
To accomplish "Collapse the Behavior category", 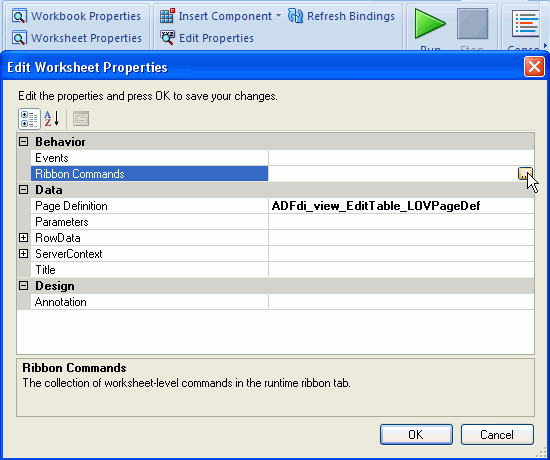I will coord(24,142).
